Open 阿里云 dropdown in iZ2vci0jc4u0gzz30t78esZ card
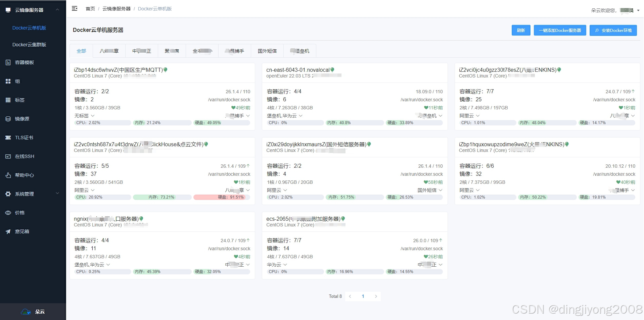This screenshot has width=644, height=320. pos(469,116)
